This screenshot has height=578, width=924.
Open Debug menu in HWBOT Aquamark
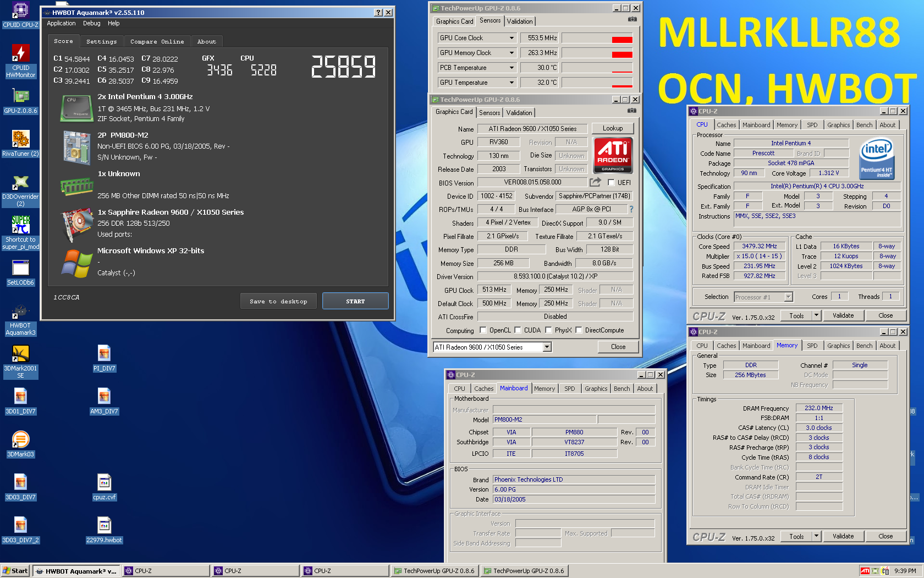click(92, 23)
